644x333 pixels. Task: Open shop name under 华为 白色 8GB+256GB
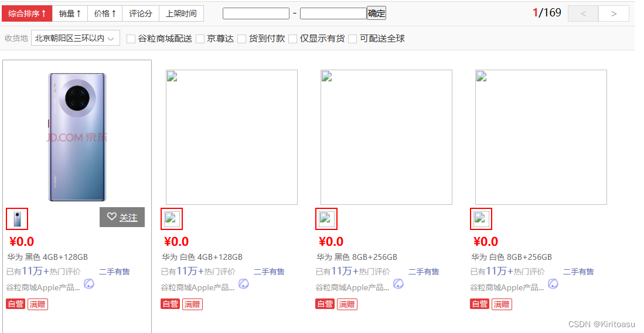(x=507, y=287)
